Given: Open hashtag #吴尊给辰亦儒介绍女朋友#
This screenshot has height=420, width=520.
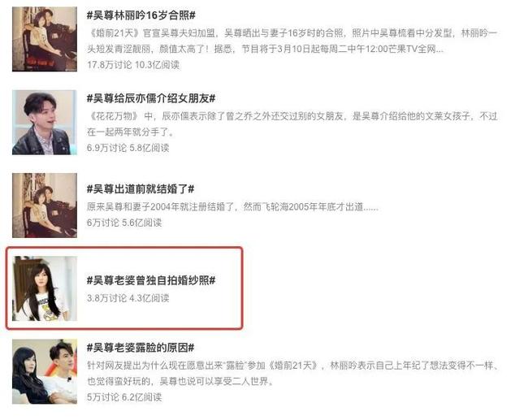Looking at the screenshot, I should (151, 98).
